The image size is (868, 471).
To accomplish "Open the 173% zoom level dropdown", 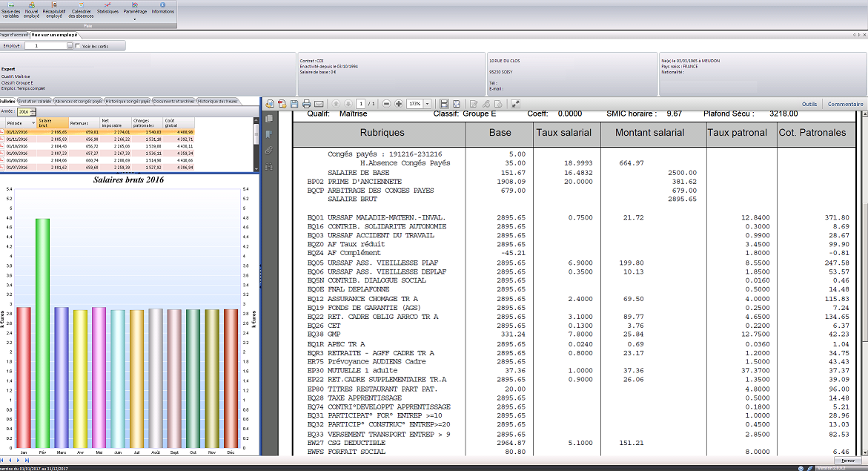I will [428, 104].
